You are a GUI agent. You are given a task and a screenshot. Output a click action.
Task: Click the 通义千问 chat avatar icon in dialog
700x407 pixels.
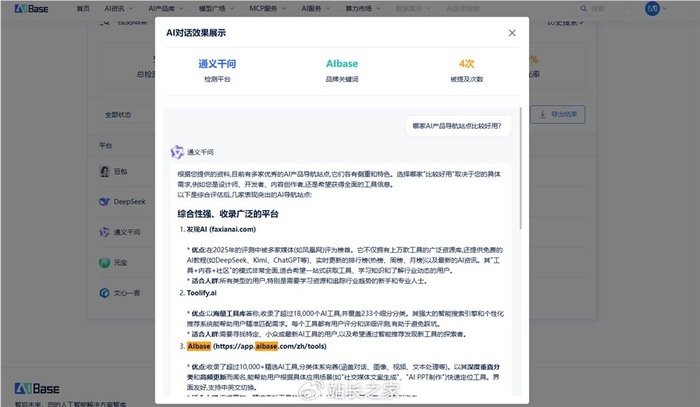(177, 152)
